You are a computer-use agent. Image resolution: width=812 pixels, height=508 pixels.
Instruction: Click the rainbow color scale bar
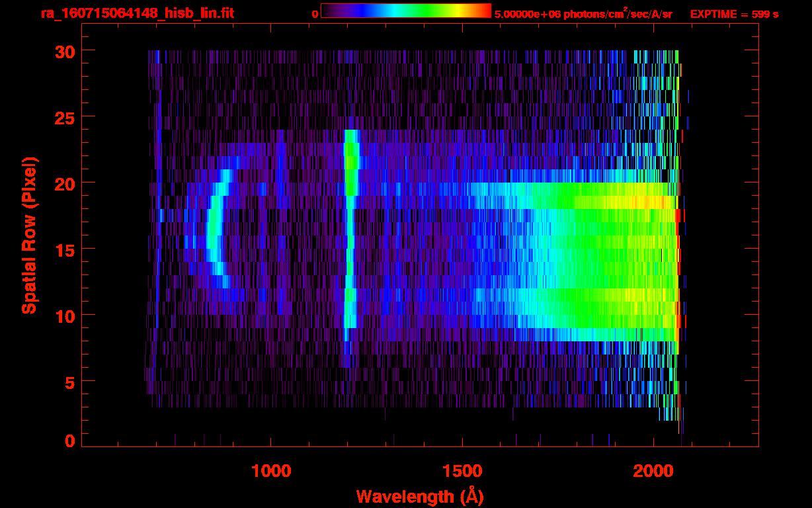click(406, 11)
